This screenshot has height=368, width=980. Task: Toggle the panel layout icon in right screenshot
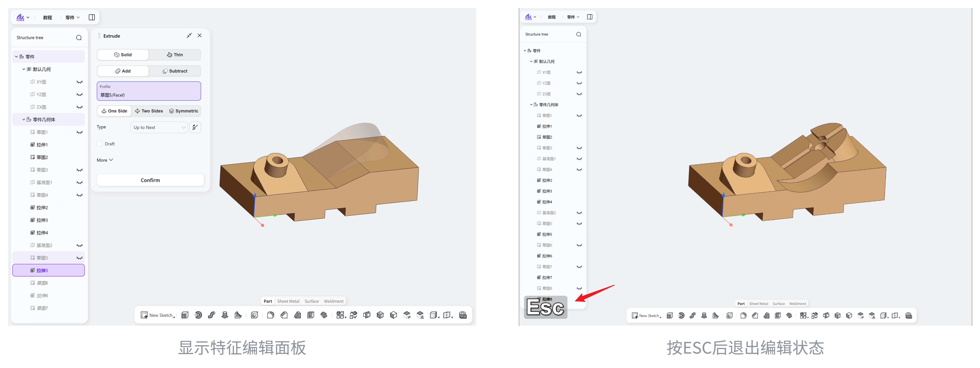[x=590, y=17]
